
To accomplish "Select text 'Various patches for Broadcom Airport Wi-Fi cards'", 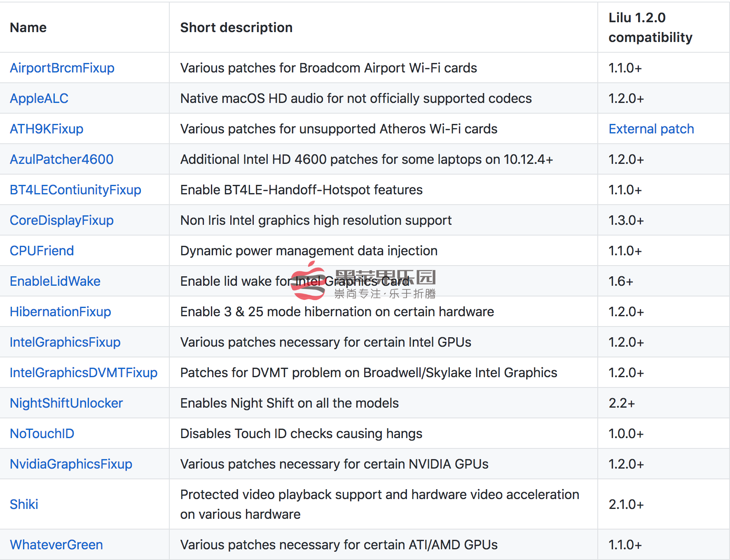I will (329, 68).
